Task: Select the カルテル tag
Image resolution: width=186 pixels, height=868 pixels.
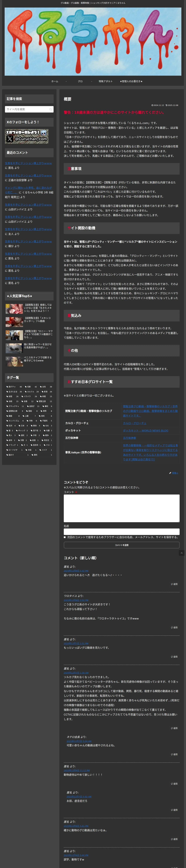Action: (x=32, y=392)
